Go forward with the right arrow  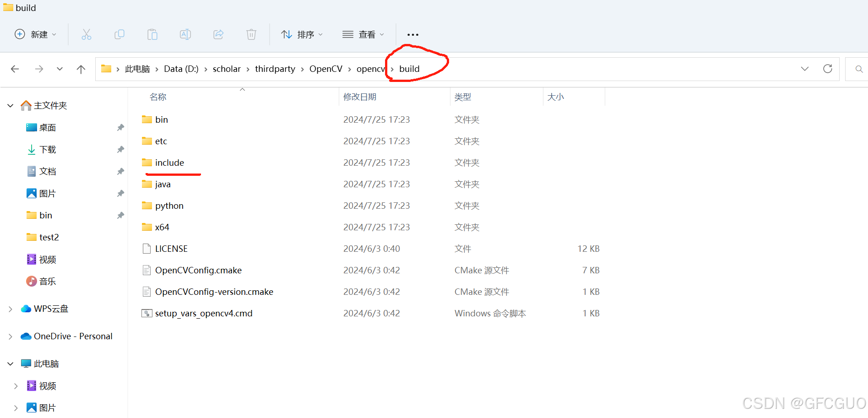(x=39, y=69)
